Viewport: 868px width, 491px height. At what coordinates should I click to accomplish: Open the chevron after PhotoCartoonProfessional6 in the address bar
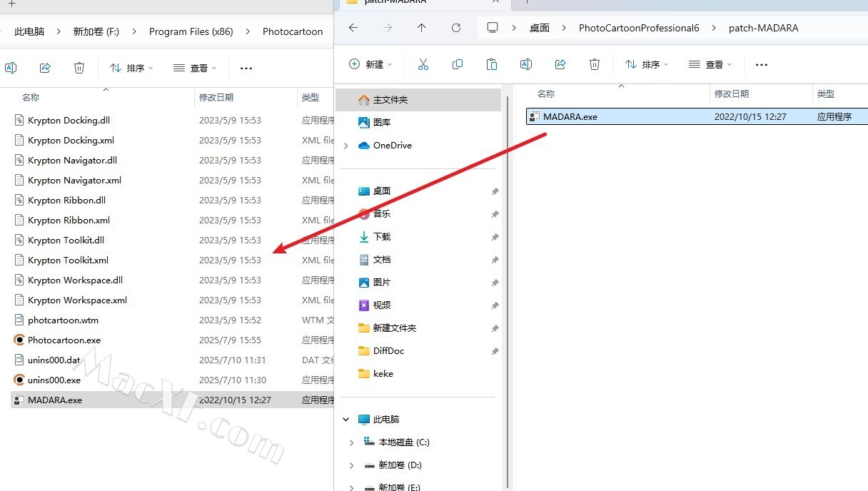point(714,28)
